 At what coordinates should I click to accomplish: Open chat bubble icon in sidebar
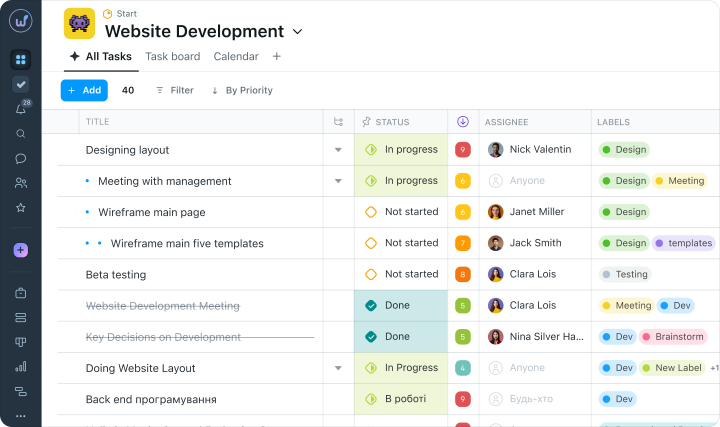21,158
